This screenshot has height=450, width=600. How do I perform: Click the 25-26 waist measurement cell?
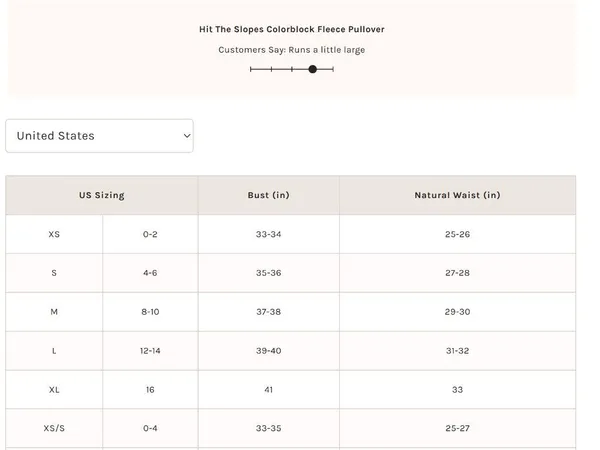457,234
